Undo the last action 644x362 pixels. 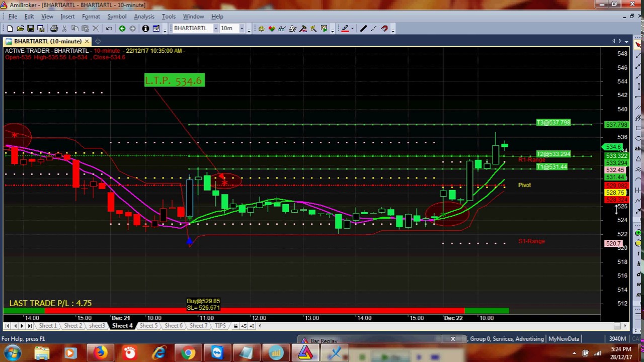coord(109,29)
